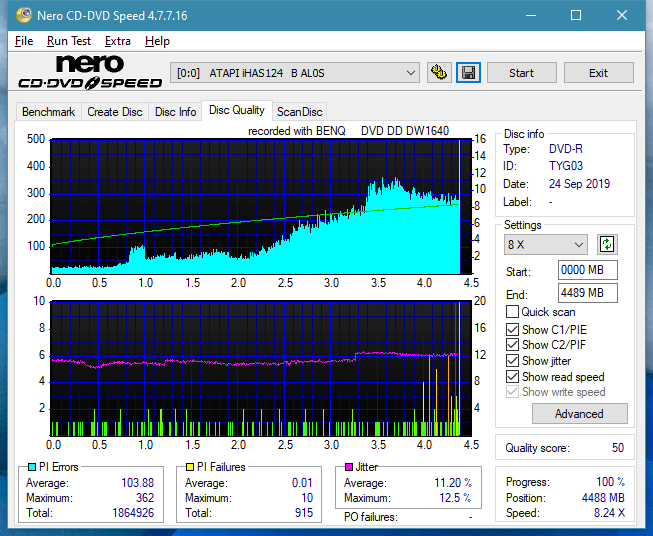Screen dimensions: 653x536
Task: Open the Run Test menu
Action: pyautogui.click(x=69, y=41)
